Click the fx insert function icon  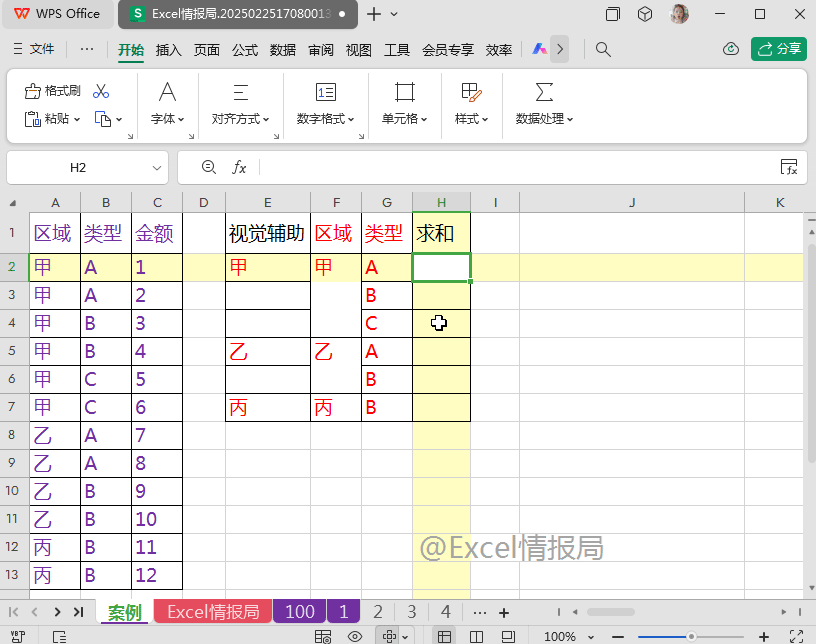(x=240, y=167)
